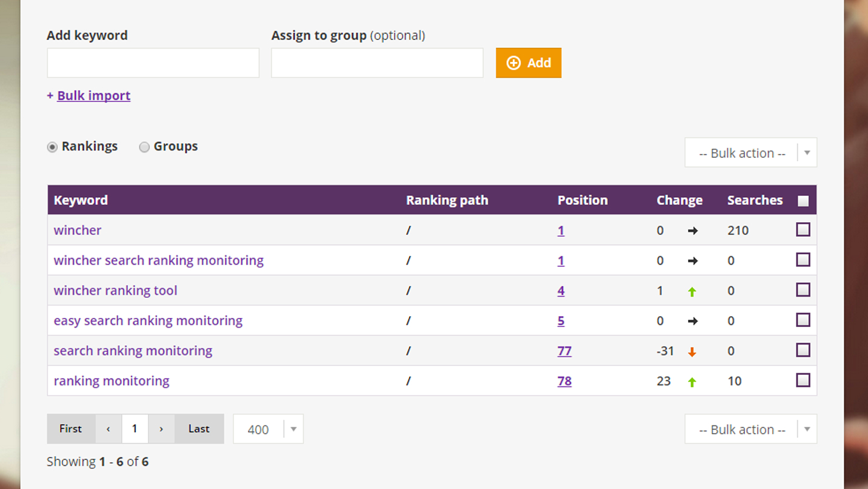Click the no-change arrow for easy search ranking monitoring
The height and width of the screenshot is (489, 868).
point(693,322)
